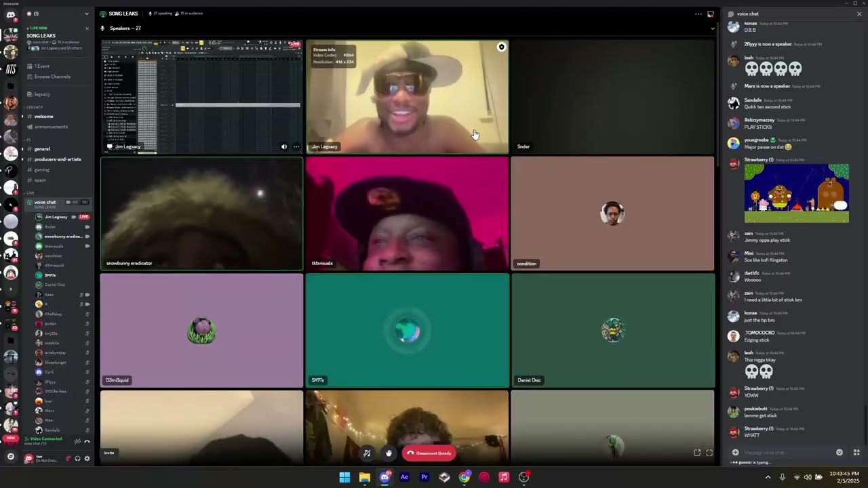The width and height of the screenshot is (868, 488).
Task: Select the tkbvisuals video tile
Action: pos(407,213)
